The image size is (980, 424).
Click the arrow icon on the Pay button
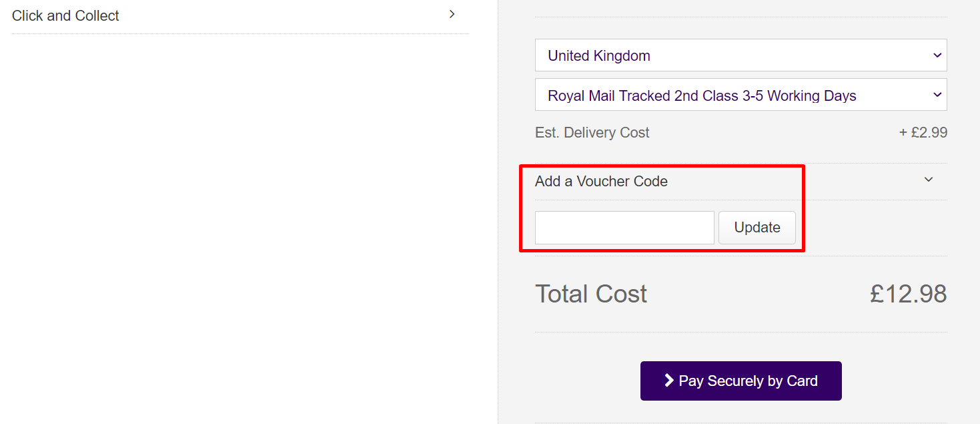click(668, 381)
